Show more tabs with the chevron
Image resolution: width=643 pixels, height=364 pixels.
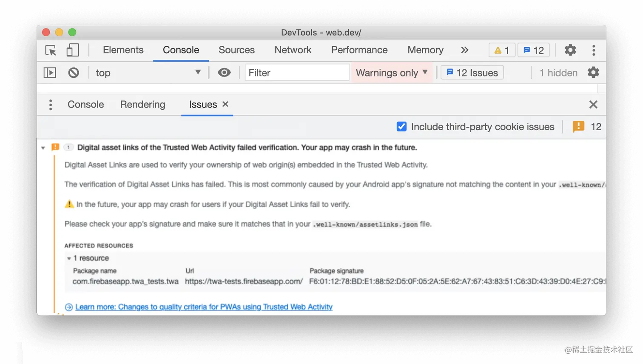[x=465, y=50]
